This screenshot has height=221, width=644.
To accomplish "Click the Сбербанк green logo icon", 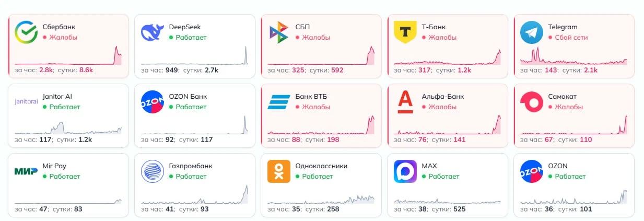I will coord(26,32).
